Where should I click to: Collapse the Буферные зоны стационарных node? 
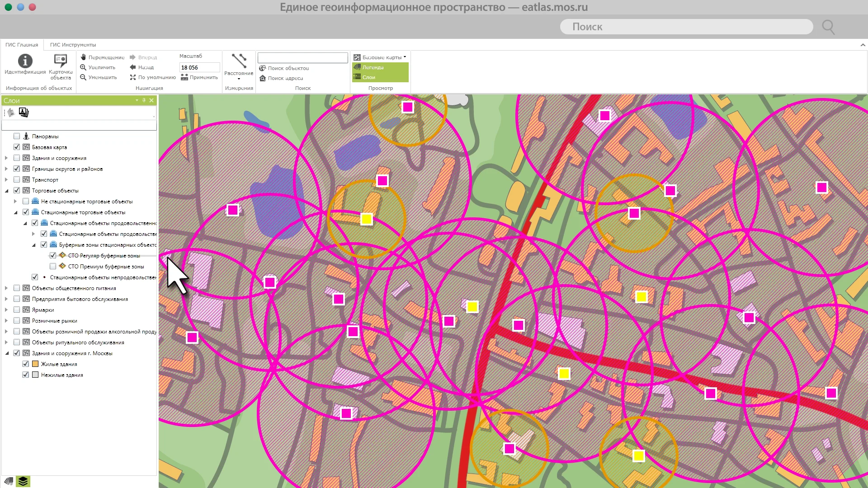(33, 245)
